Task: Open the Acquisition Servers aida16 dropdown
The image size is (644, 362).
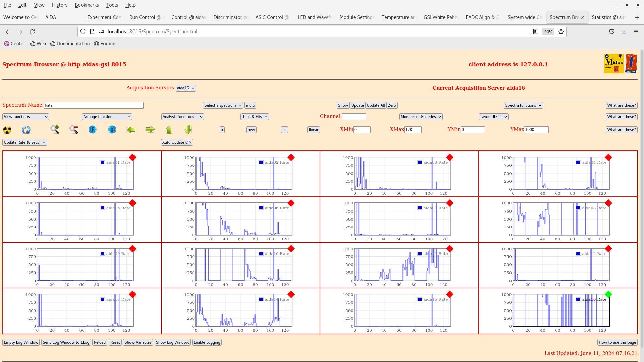Action: (185, 88)
